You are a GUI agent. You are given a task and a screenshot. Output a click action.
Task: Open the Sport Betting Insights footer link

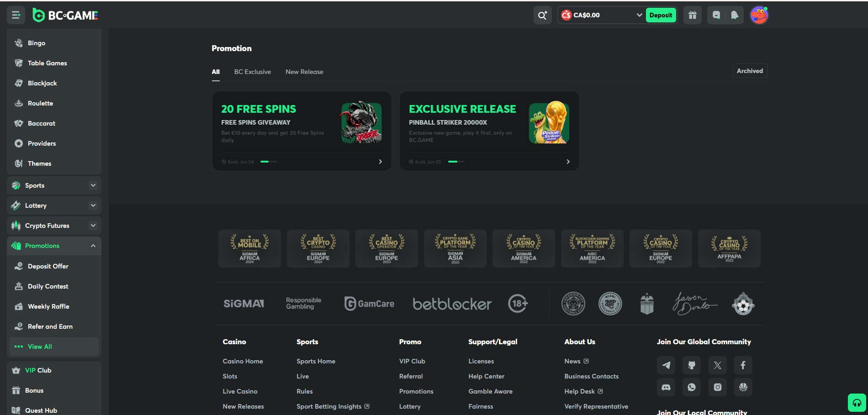pyautogui.click(x=333, y=406)
